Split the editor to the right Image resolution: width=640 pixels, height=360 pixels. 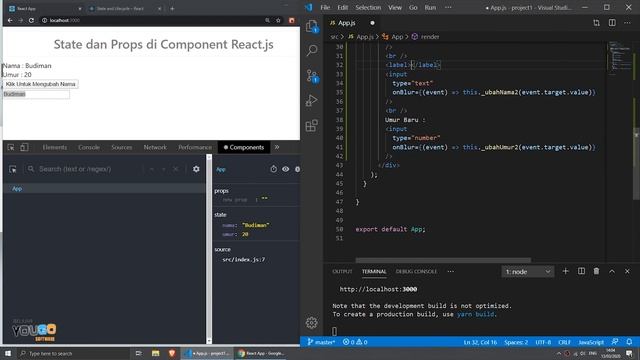[612, 23]
